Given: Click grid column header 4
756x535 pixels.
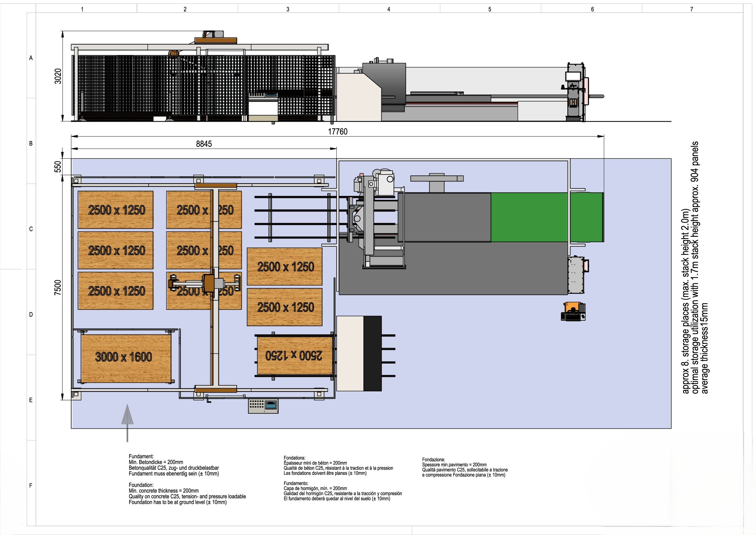Looking at the screenshot, I should 389,9.
